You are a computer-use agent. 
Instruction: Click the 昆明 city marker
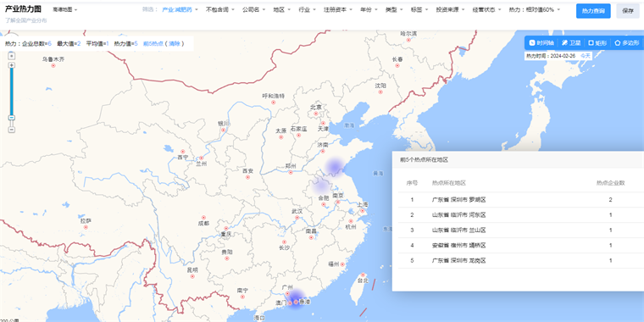tap(192, 276)
